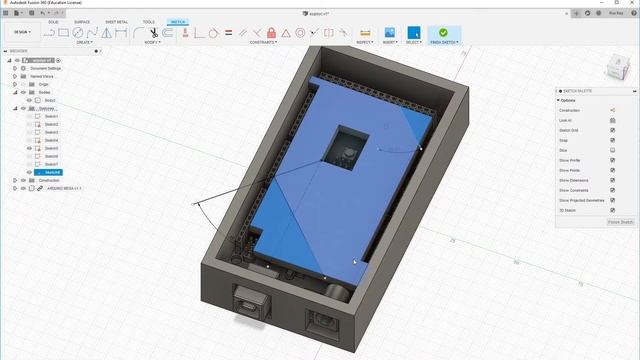Select the Mirror sketch tool

[x=107, y=33]
